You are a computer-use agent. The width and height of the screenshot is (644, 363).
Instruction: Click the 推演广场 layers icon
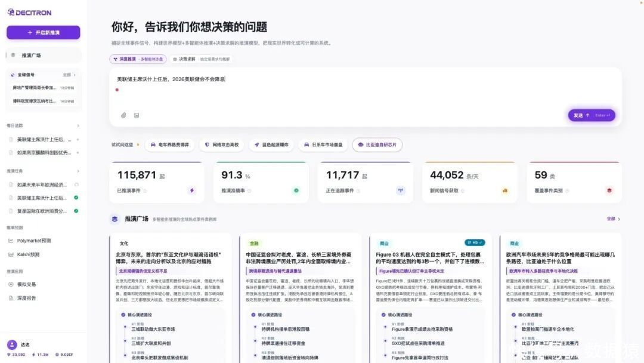pos(114,219)
